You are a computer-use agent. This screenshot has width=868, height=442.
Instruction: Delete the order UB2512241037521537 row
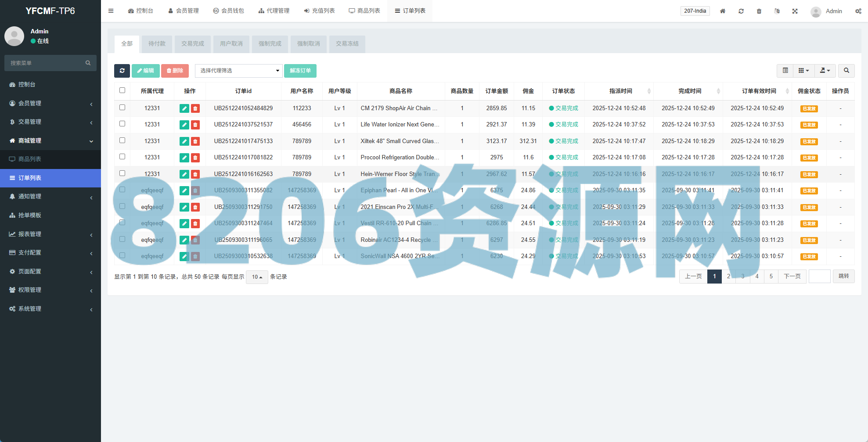pos(195,125)
